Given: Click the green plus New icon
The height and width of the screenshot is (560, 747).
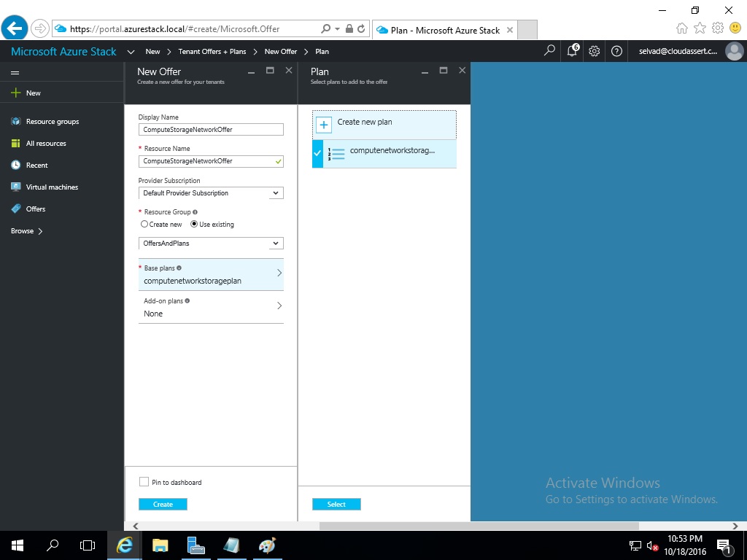Looking at the screenshot, I should click(x=16, y=93).
